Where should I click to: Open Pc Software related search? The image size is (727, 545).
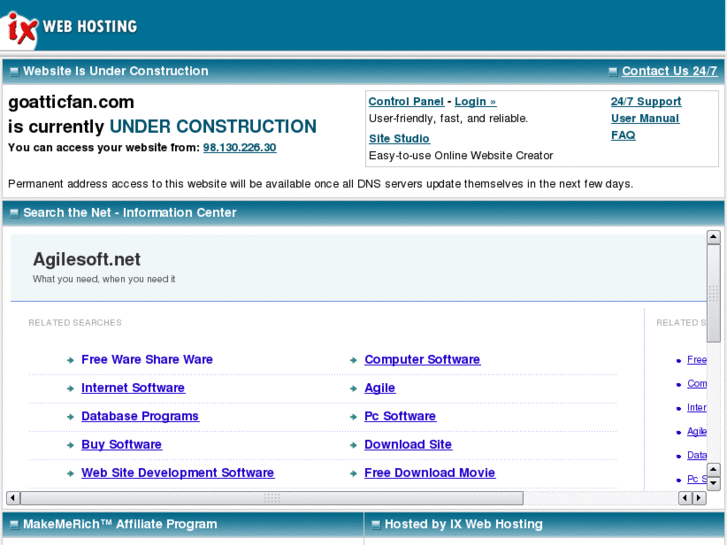[x=400, y=416]
